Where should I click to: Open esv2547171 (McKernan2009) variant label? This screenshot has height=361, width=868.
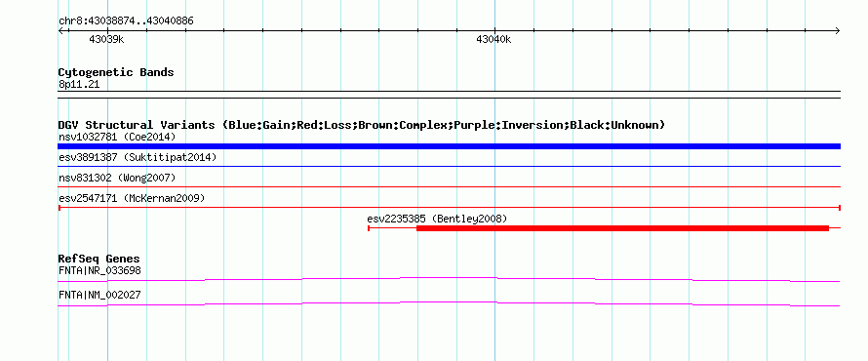coord(132,198)
